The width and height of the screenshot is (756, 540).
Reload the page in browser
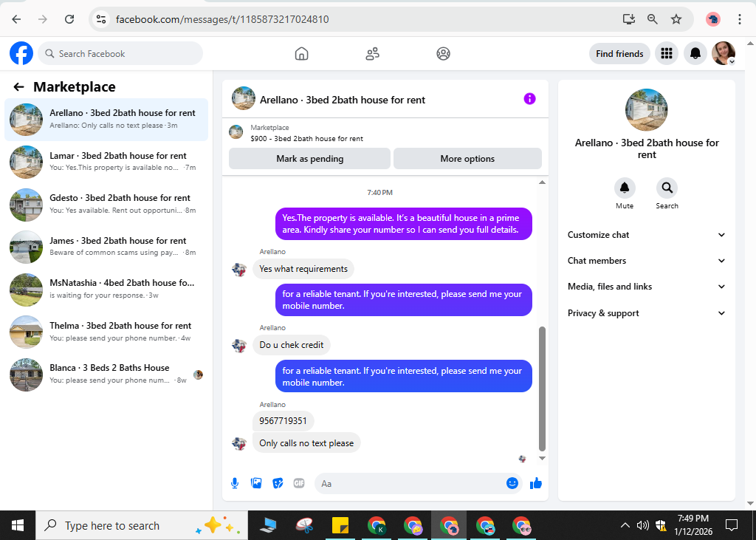pos(69,19)
